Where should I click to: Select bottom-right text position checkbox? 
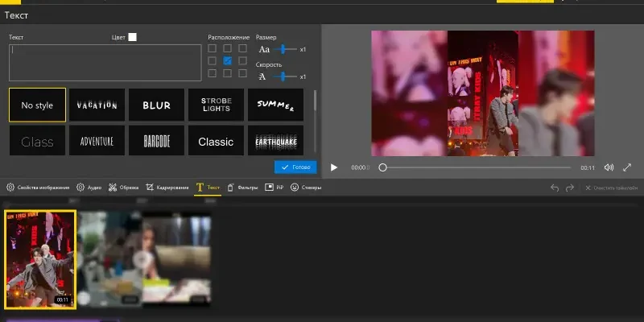tap(242, 73)
